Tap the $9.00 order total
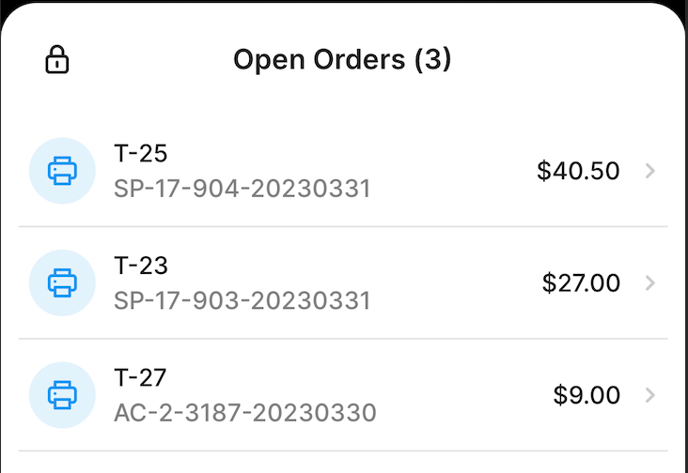Image resolution: width=688 pixels, height=473 pixels. pos(587,395)
